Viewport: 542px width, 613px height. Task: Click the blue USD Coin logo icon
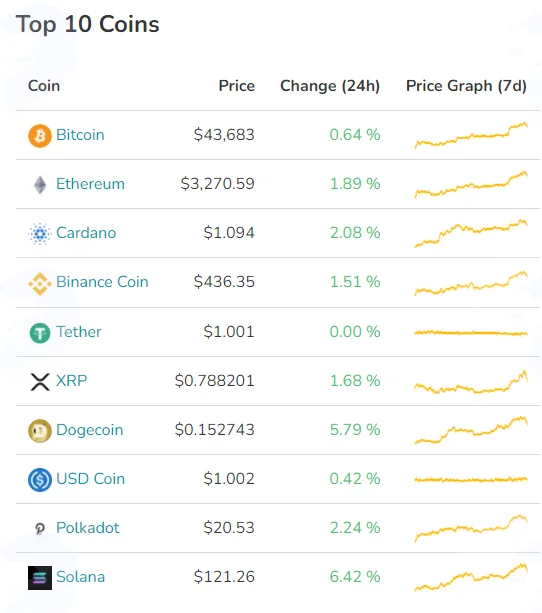40,480
